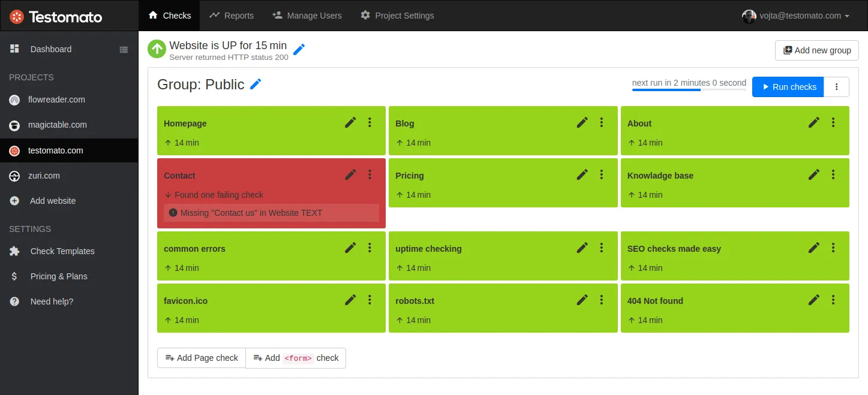Open the options menu for the Blog check

pos(602,122)
